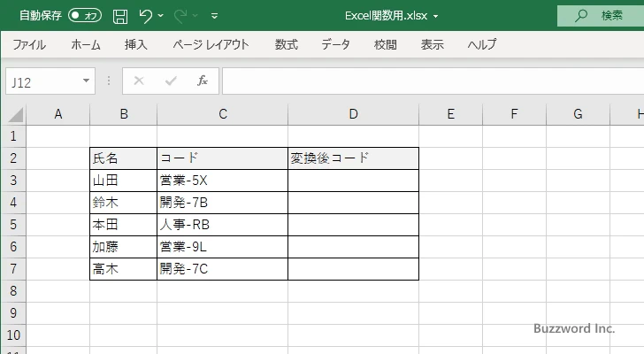Viewport: 644px width, 354px height.
Task: Click the cell containing 鈴木
Action: (123, 203)
